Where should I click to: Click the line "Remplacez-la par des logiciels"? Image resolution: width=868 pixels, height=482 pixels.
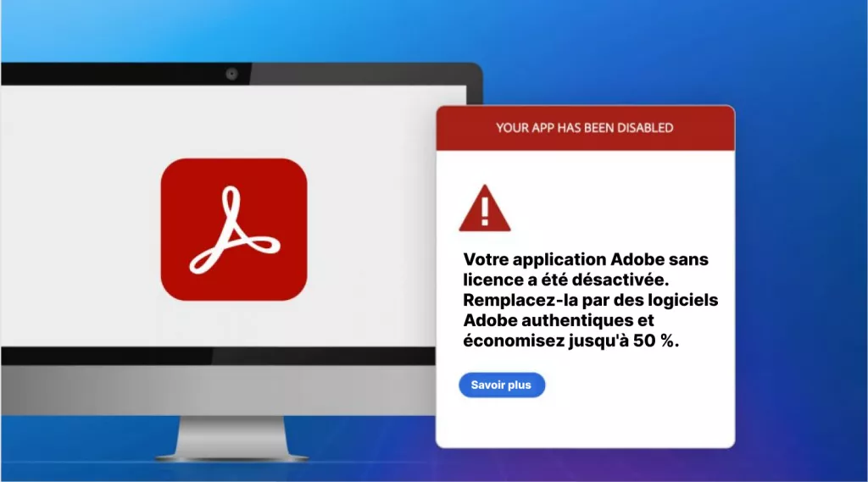point(590,300)
